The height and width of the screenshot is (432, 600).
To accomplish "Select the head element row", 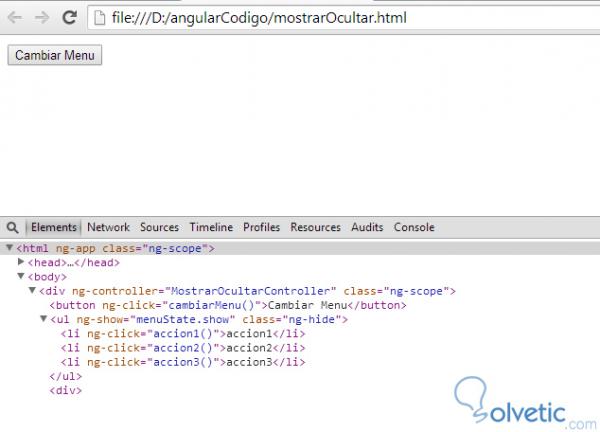I will point(300,263).
